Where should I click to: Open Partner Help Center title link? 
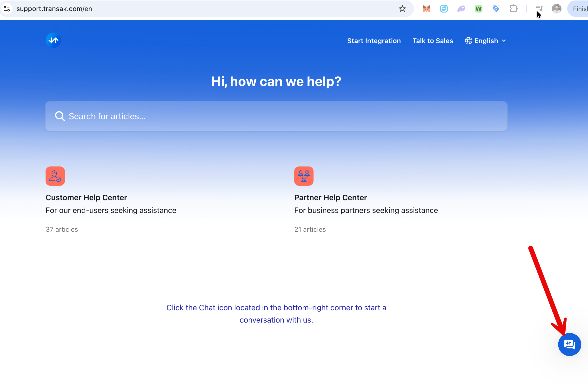coord(330,197)
